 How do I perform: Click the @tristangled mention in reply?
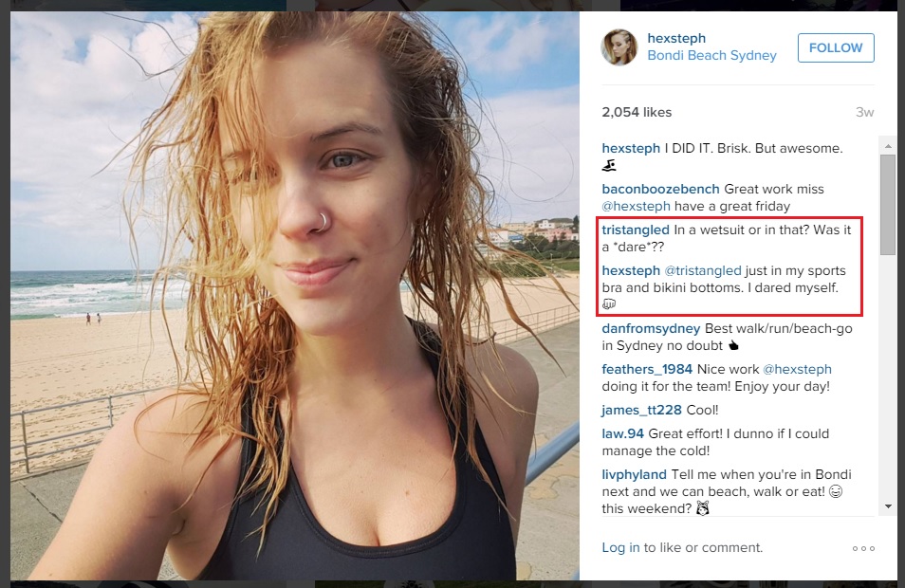[702, 270]
